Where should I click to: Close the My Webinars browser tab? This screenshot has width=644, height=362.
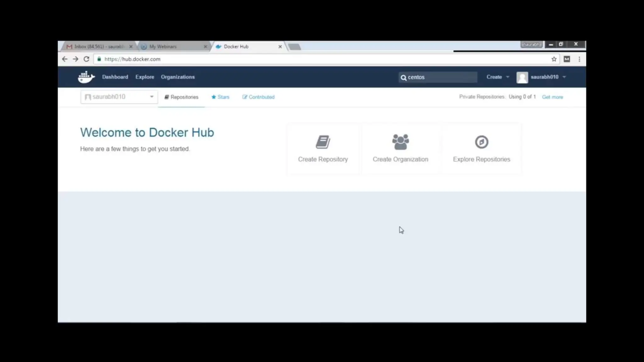205,47
